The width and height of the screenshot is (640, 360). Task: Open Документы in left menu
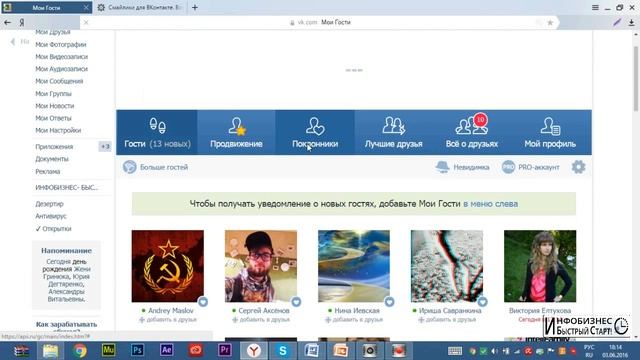52,159
